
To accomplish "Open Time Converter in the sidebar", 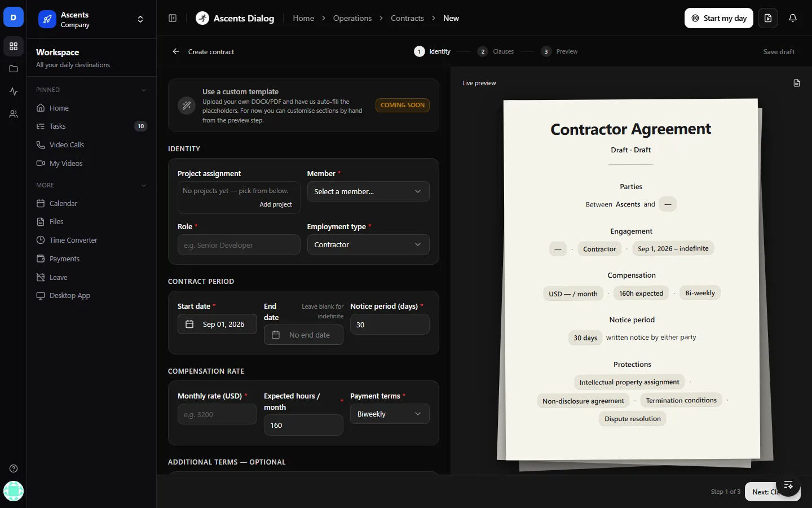I will (91, 240).
